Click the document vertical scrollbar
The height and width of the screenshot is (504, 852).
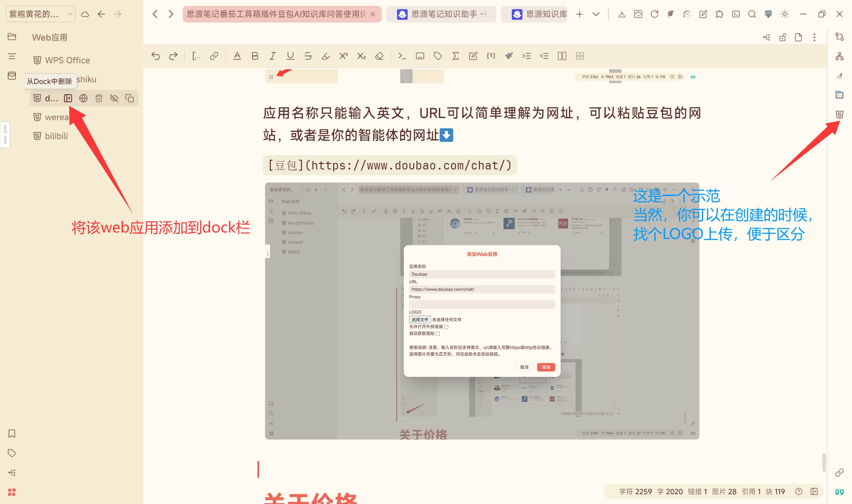pos(824,462)
